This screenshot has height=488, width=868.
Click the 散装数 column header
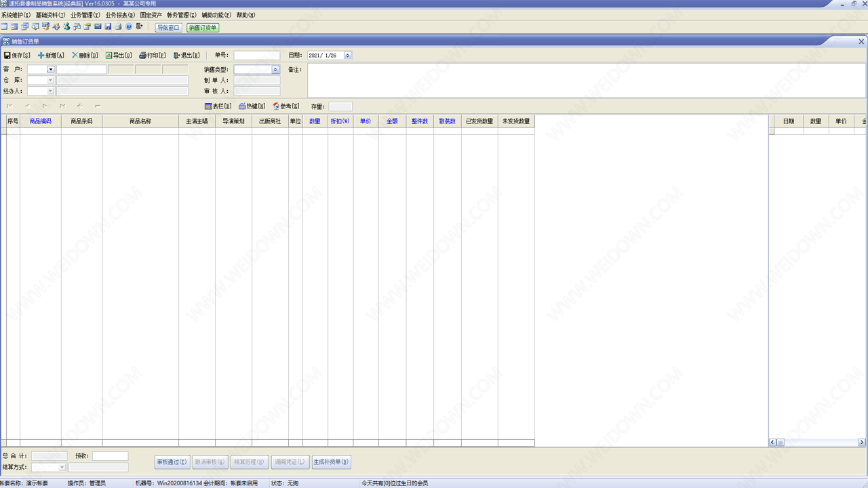pyautogui.click(x=448, y=121)
